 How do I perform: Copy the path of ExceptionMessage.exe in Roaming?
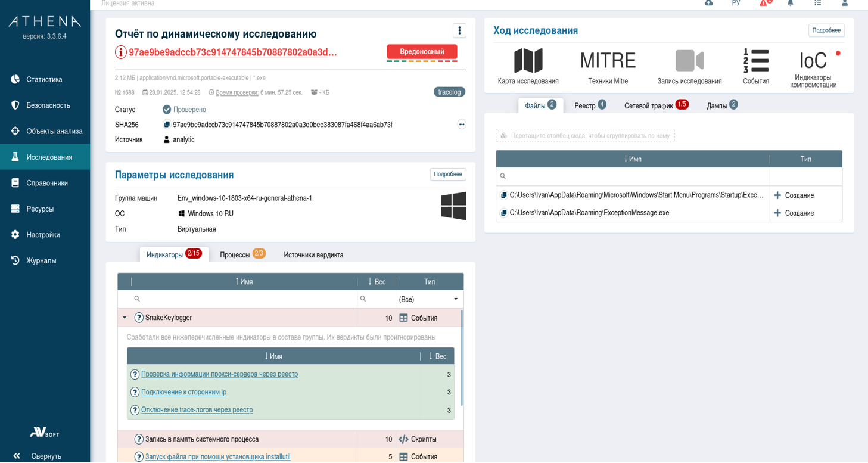point(503,213)
